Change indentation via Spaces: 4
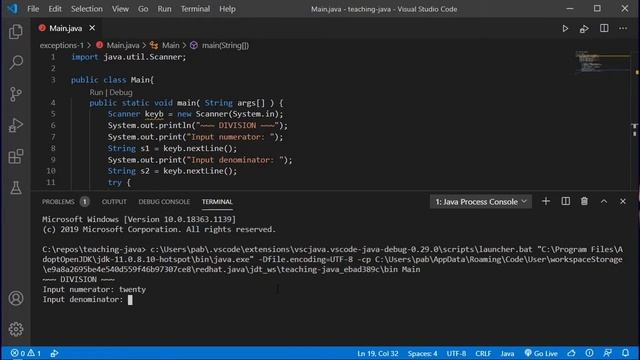This screenshot has width=640, height=360. click(x=422, y=353)
